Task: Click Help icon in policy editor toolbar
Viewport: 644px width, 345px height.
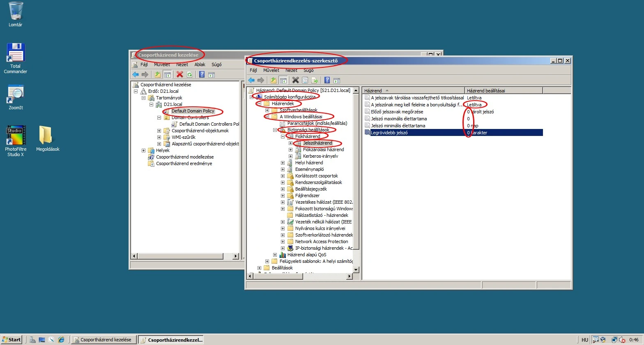Action: [x=327, y=80]
